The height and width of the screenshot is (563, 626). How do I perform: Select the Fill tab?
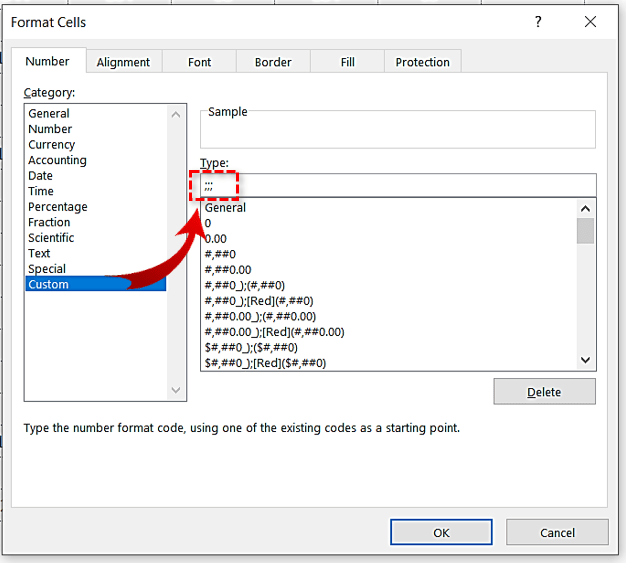[347, 62]
